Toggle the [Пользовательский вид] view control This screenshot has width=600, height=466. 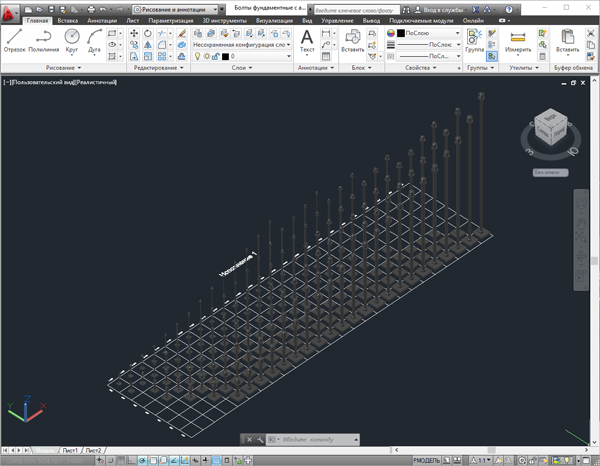pyautogui.click(x=42, y=81)
